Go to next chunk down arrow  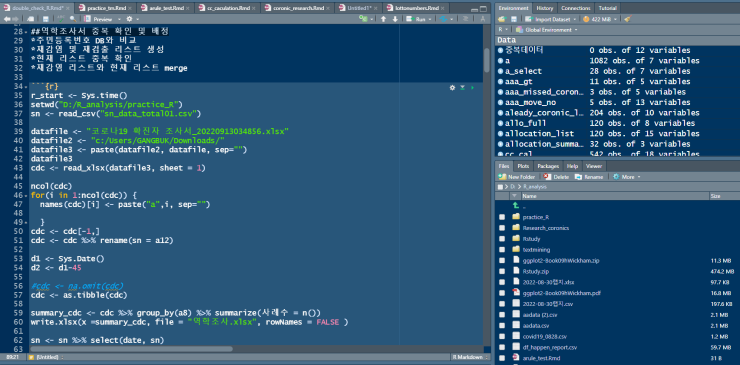point(395,19)
